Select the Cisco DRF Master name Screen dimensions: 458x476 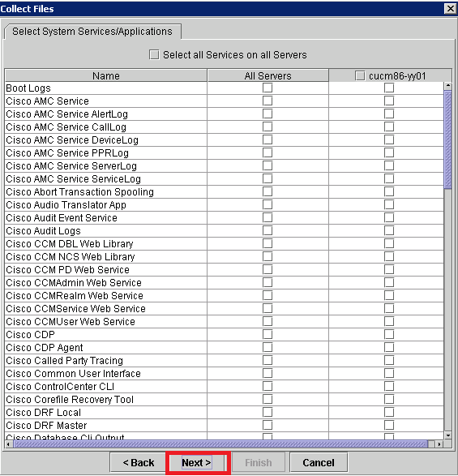pyautogui.click(x=46, y=425)
